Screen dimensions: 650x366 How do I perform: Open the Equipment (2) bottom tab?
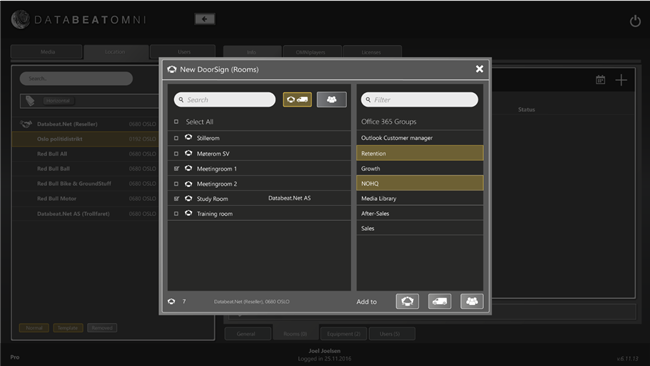pyautogui.click(x=343, y=334)
